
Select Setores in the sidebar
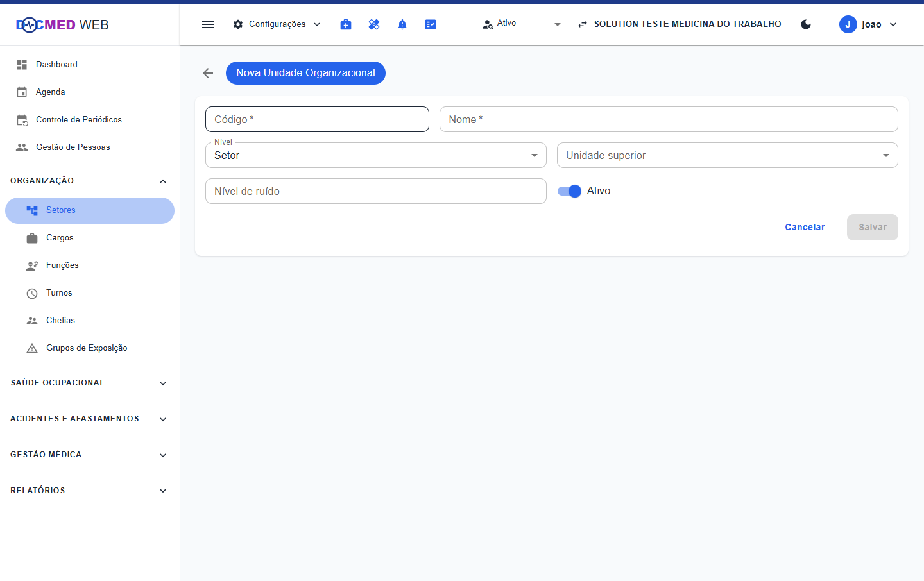click(90, 210)
